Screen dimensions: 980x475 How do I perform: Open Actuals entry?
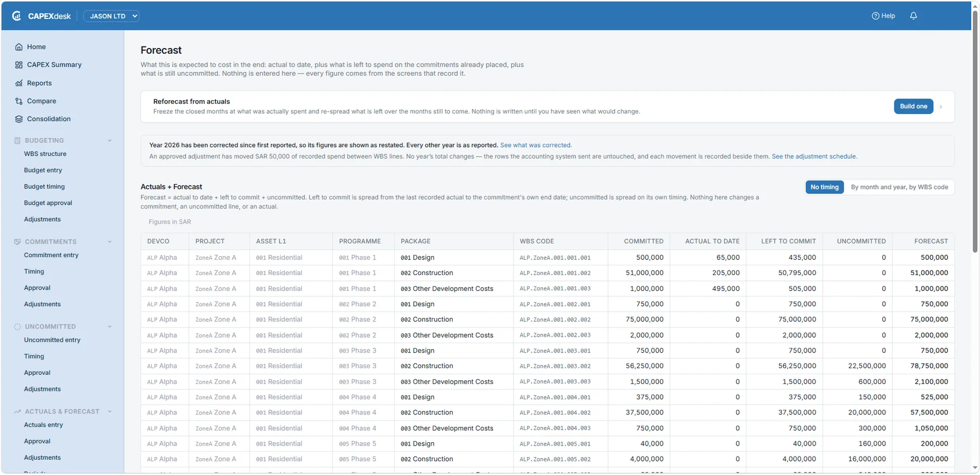tap(44, 425)
